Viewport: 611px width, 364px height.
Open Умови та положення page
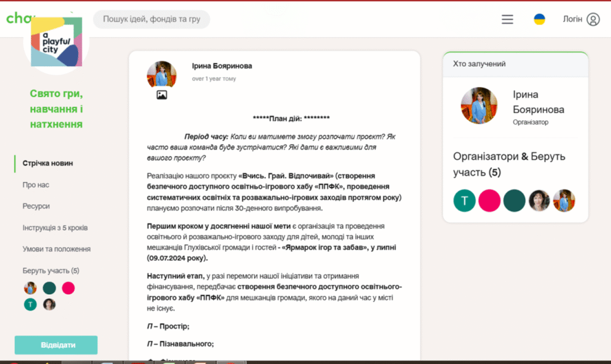click(57, 249)
